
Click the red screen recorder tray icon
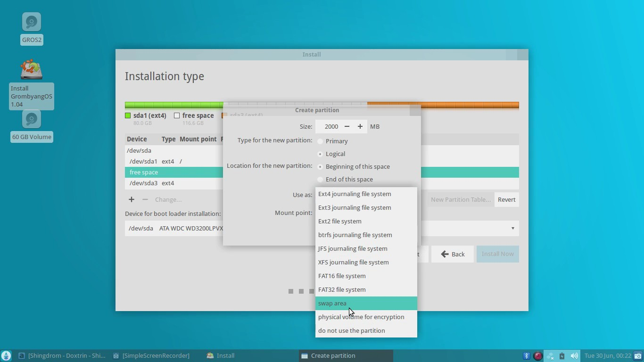(538, 356)
